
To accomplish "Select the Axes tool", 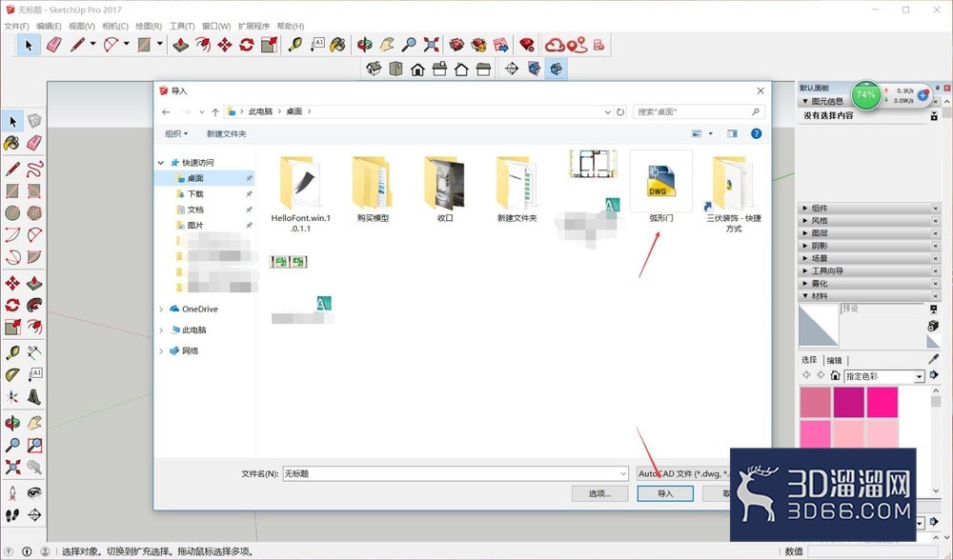I will (x=12, y=396).
